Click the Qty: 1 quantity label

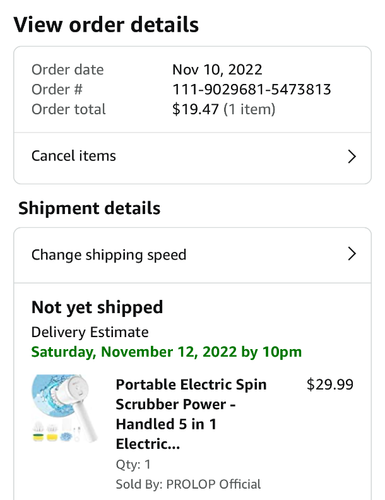(x=133, y=464)
